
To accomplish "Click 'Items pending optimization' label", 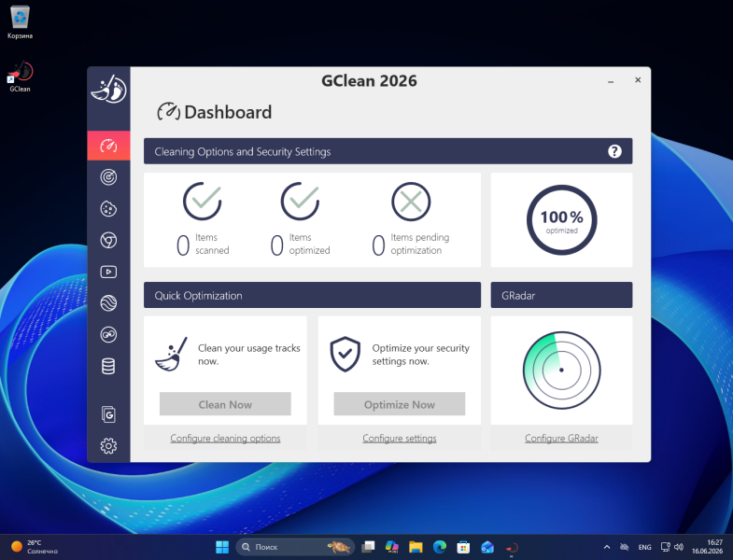I will pyautogui.click(x=420, y=244).
